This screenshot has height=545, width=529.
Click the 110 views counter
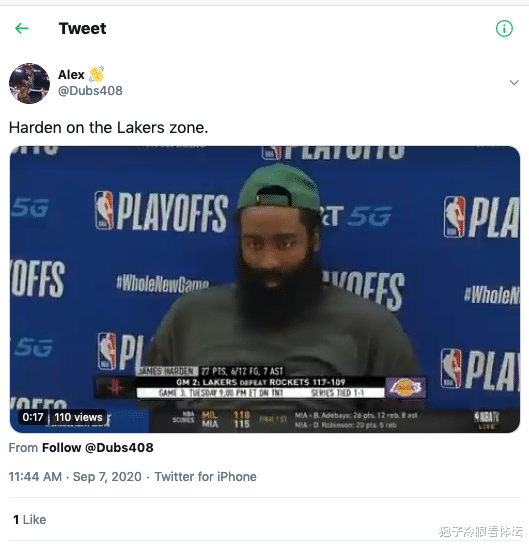pyautogui.click(x=78, y=417)
